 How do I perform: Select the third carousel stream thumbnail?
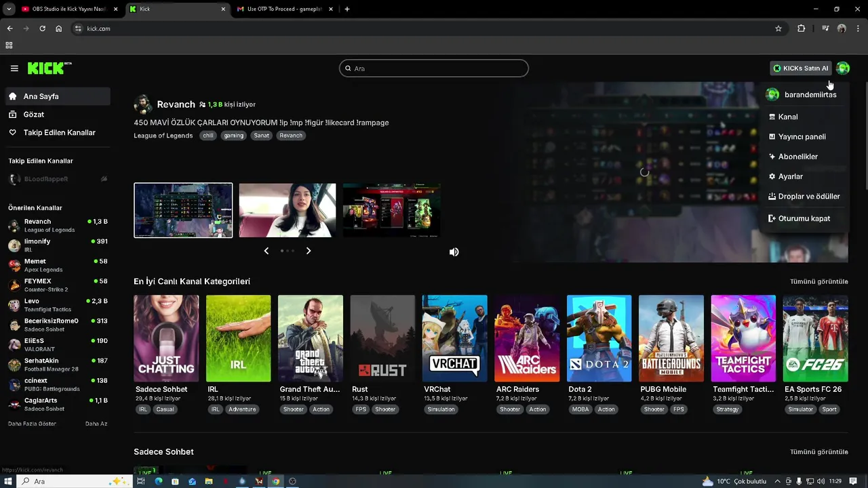point(391,210)
